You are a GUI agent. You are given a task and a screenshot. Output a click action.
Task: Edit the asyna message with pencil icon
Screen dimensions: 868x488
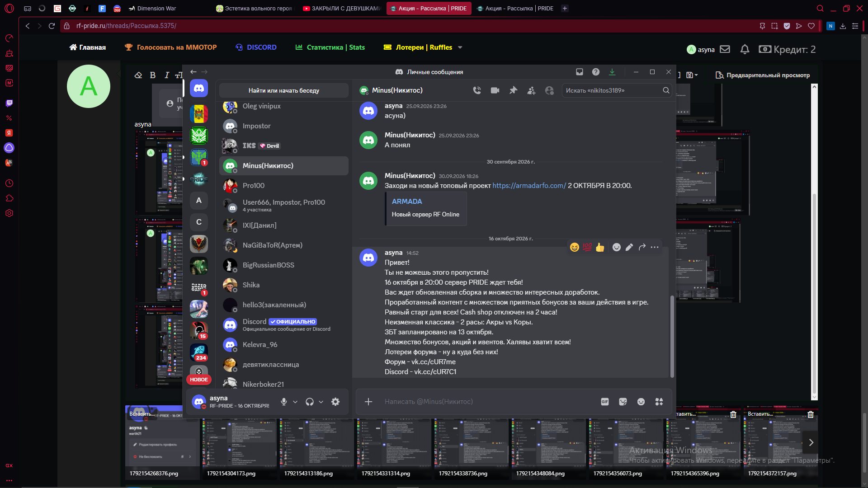click(x=629, y=247)
